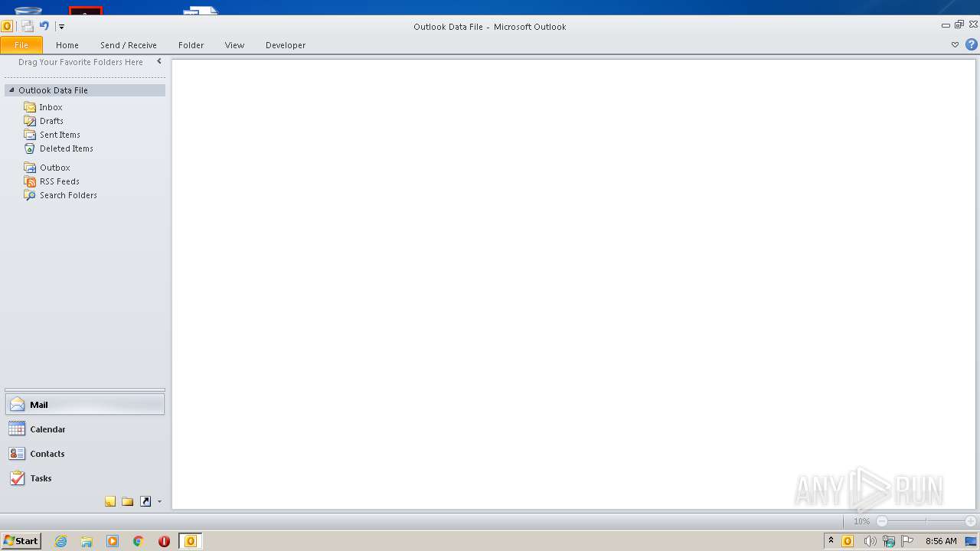Launch Opera browser from the taskbar
The width and height of the screenshot is (980, 551).
pos(164,541)
